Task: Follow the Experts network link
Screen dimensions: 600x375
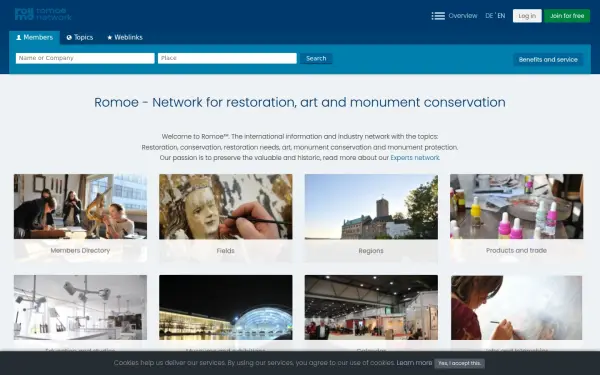Action: point(415,158)
